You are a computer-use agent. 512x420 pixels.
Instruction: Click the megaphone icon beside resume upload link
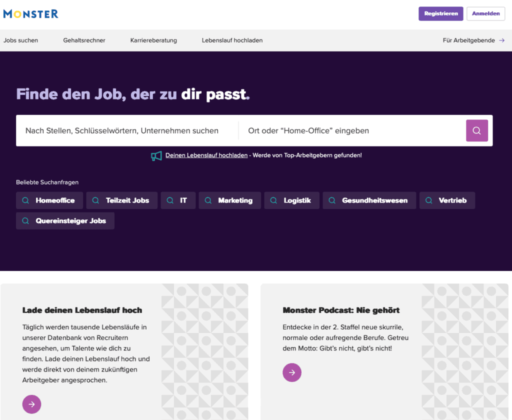click(x=156, y=156)
